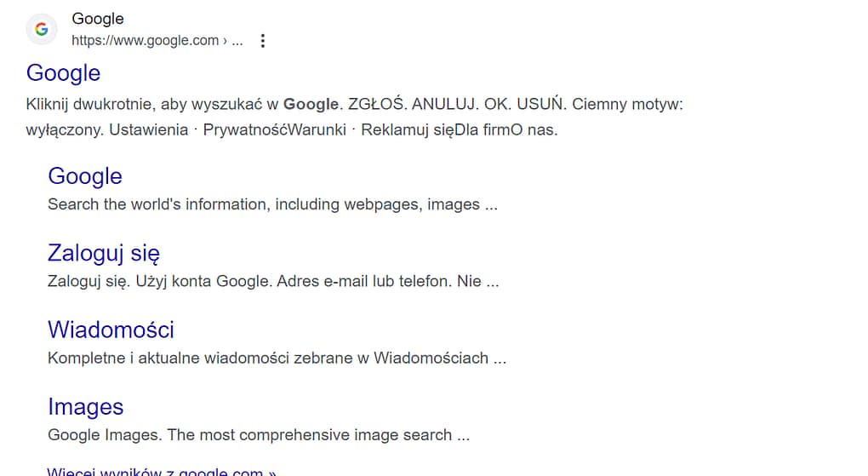Open the main Google result title
The width and height of the screenshot is (868, 476).
click(x=64, y=73)
